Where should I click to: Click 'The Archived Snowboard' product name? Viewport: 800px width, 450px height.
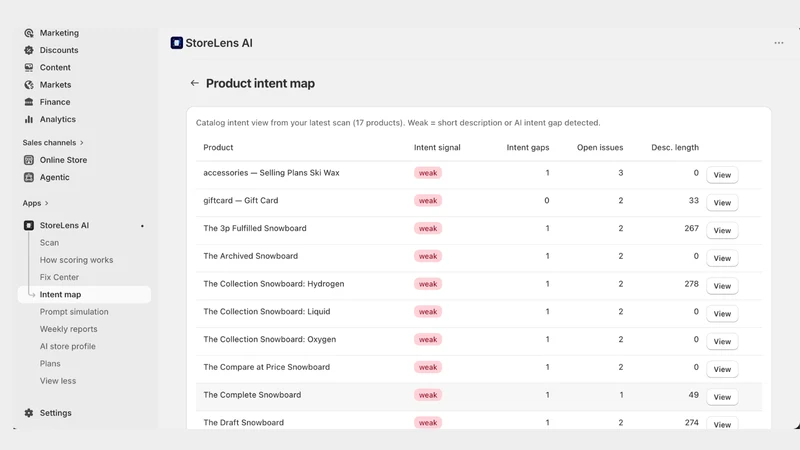tap(251, 256)
